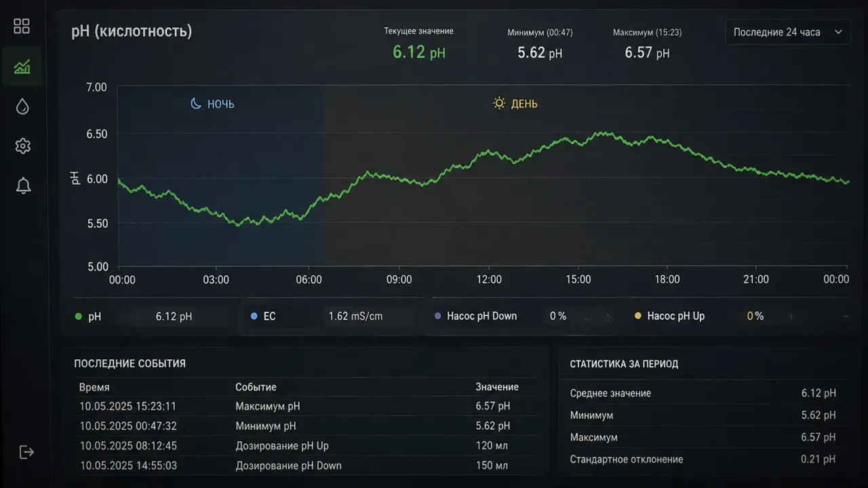Click the dropdown chevron arrow for period
The width and height of the screenshot is (868, 488).
pyautogui.click(x=838, y=32)
